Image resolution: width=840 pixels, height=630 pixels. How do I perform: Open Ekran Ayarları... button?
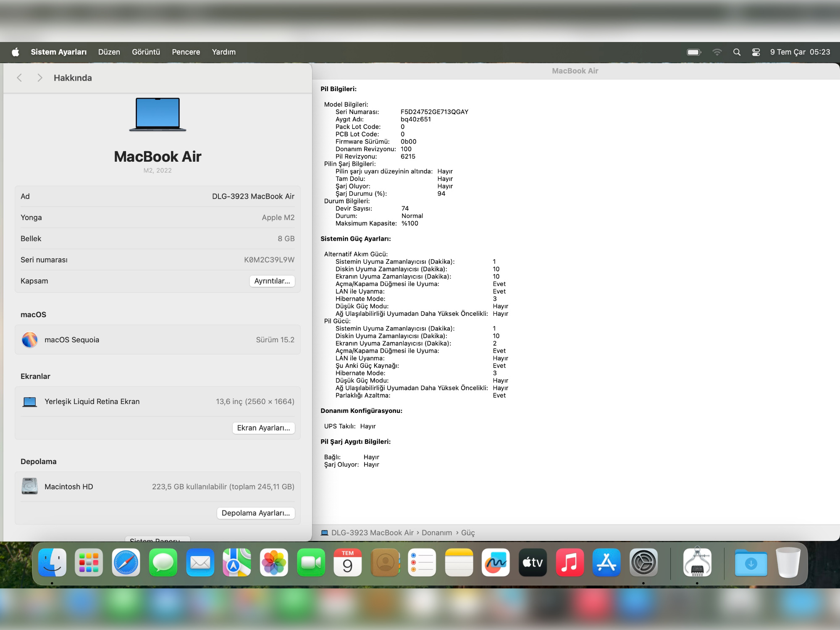264,428
